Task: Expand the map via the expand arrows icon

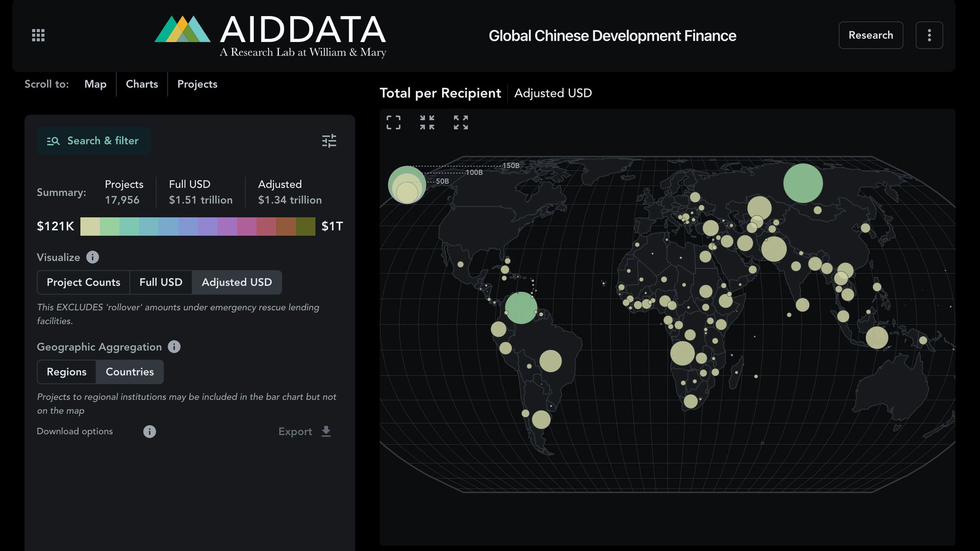Action: (460, 122)
